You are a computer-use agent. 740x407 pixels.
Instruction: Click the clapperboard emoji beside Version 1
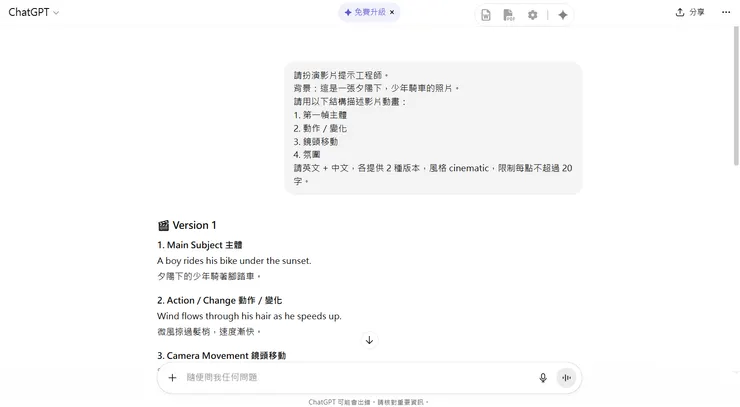point(163,226)
